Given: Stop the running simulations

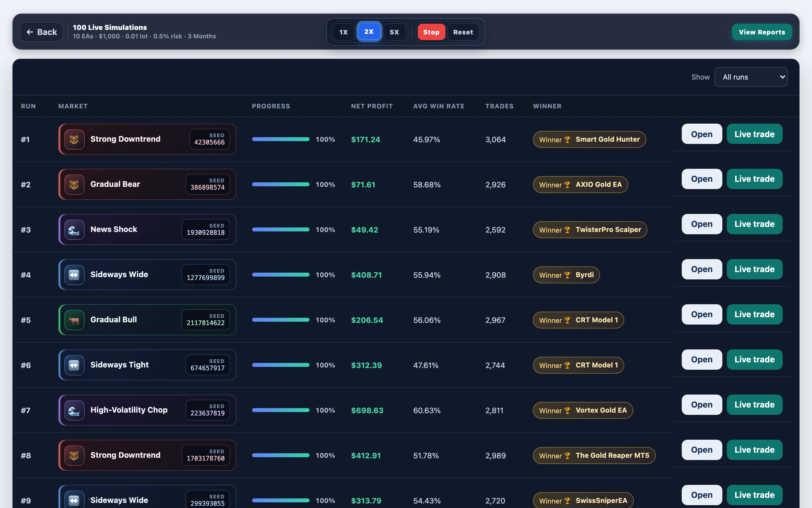Looking at the screenshot, I should click(431, 32).
